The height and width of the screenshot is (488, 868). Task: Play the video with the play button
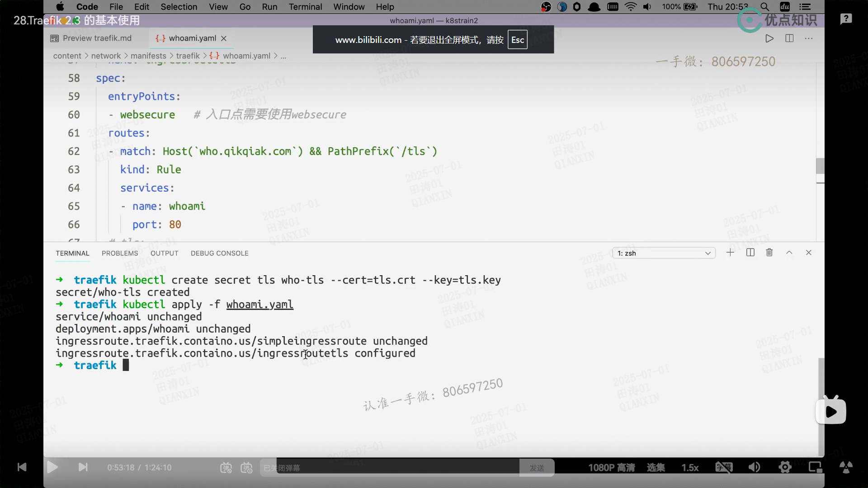52,467
